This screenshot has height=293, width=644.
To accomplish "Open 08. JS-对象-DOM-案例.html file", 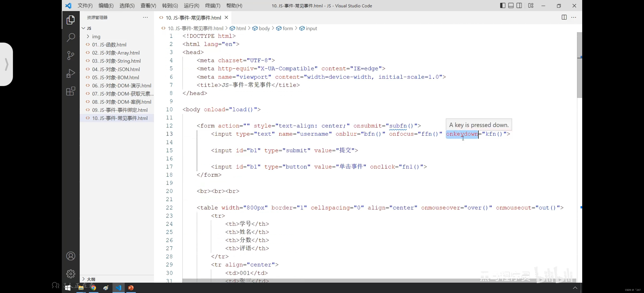I will click(117, 102).
